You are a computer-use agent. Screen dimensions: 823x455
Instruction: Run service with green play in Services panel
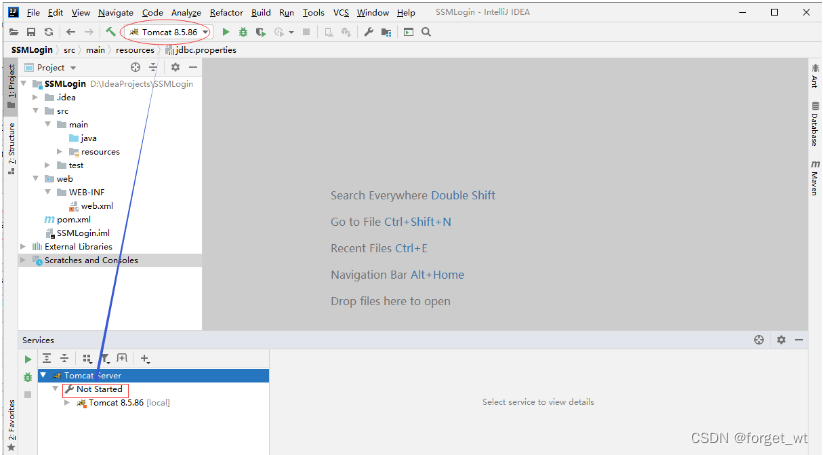click(28, 359)
